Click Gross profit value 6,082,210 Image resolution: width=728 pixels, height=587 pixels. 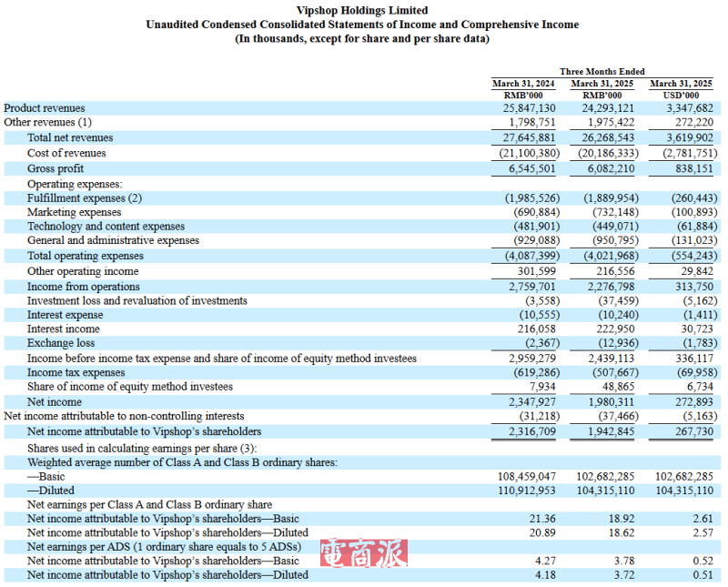click(611, 168)
